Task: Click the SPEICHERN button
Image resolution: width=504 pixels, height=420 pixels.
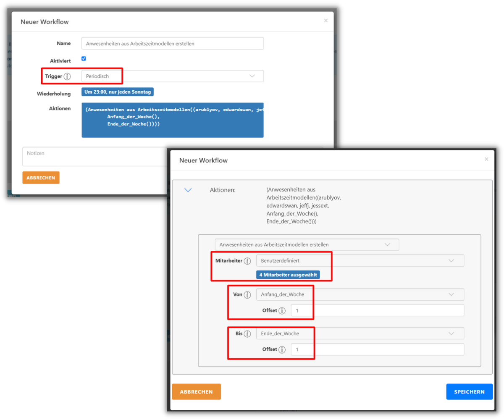Action: (x=469, y=391)
